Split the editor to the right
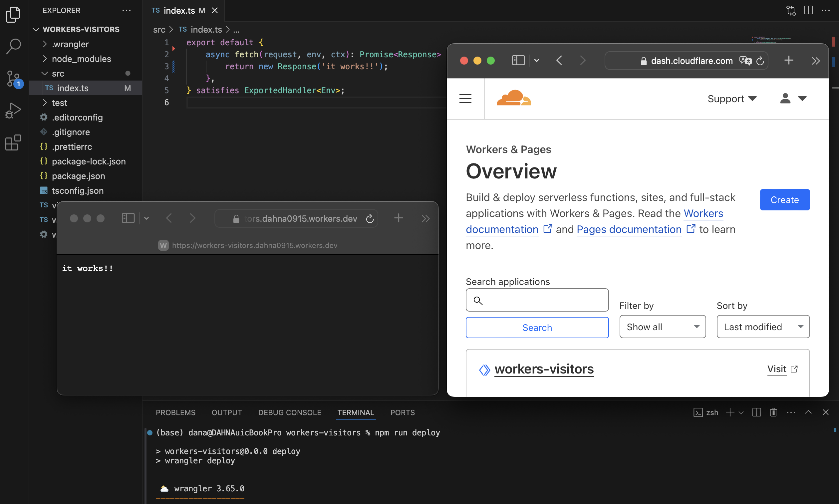 point(809,11)
